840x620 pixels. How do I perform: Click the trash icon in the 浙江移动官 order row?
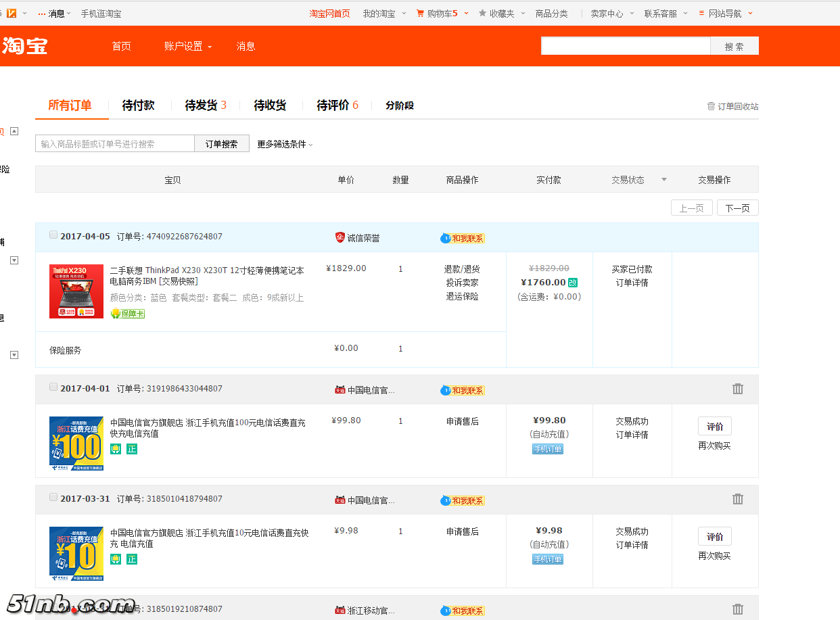point(738,609)
